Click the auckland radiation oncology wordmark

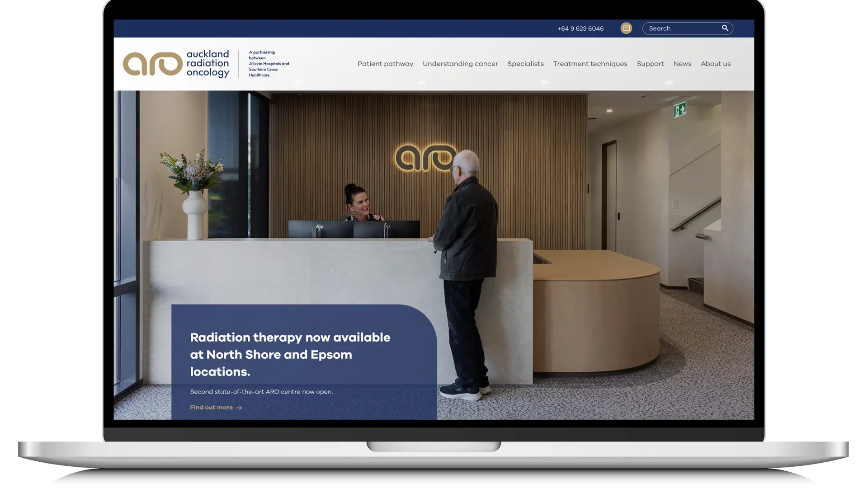208,64
